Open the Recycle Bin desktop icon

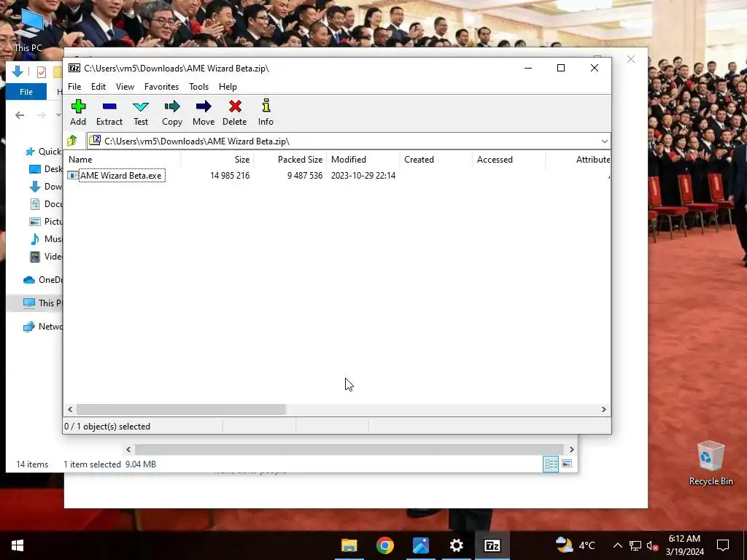point(711,463)
